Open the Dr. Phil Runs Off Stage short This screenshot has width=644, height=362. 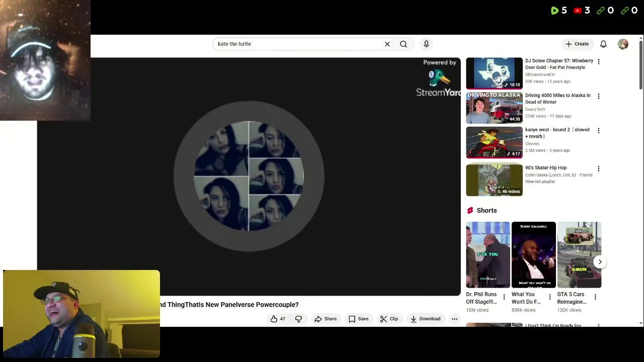tap(488, 254)
